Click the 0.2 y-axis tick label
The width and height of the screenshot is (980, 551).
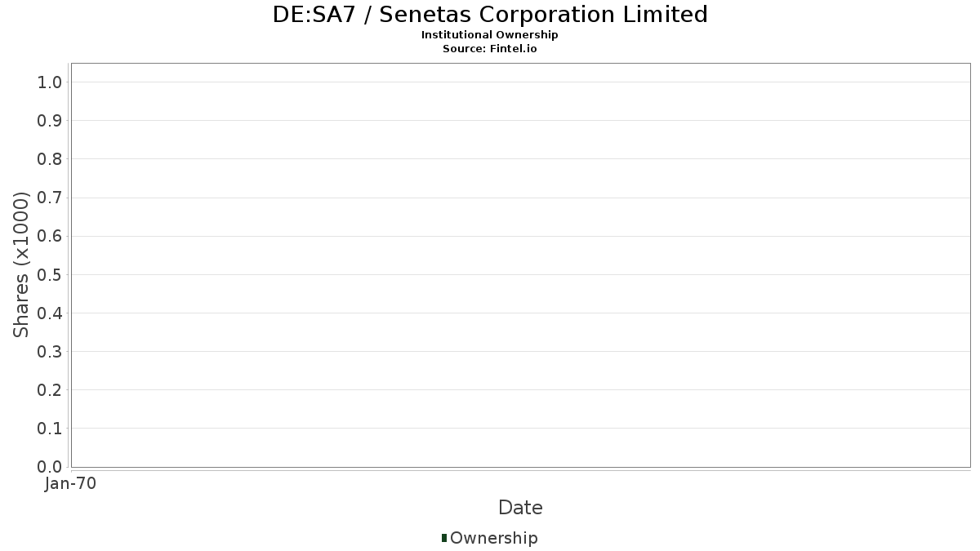[x=50, y=390]
